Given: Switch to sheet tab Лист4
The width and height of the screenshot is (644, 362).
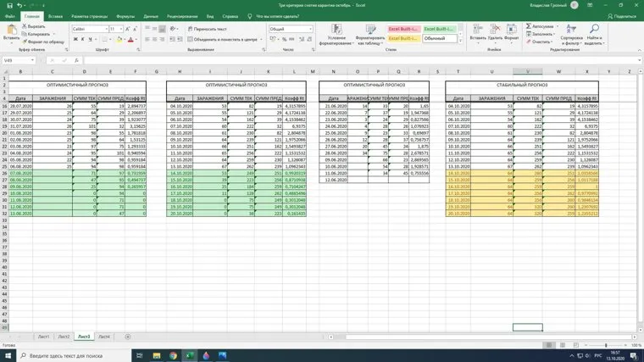Looking at the screenshot, I should point(103,337).
